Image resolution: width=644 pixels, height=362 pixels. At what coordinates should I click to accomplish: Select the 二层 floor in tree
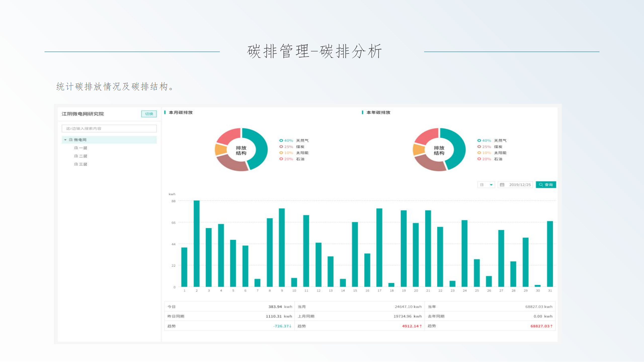point(83,156)
